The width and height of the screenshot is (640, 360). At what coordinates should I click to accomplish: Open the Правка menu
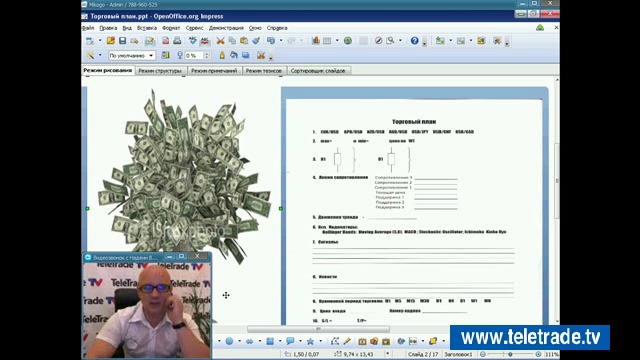108,28
